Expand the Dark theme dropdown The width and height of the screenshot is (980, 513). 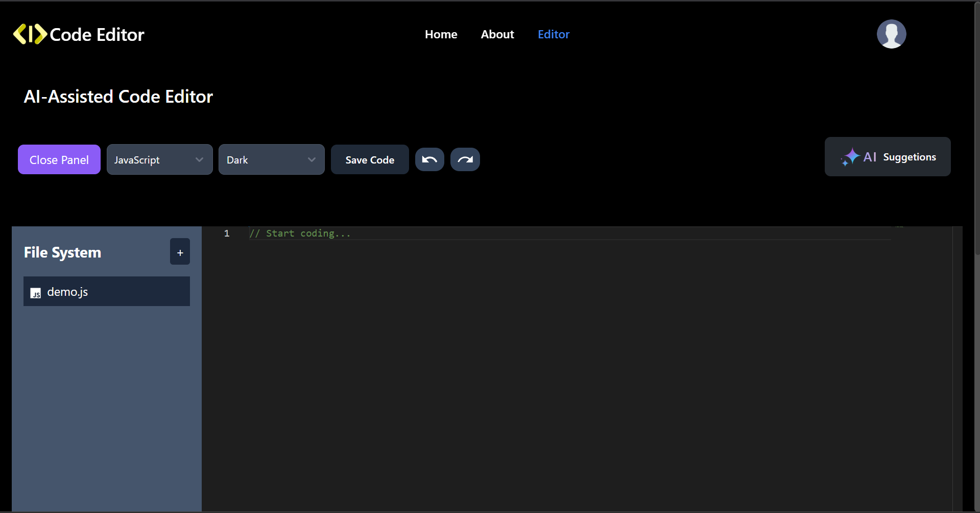pos(271,159)
